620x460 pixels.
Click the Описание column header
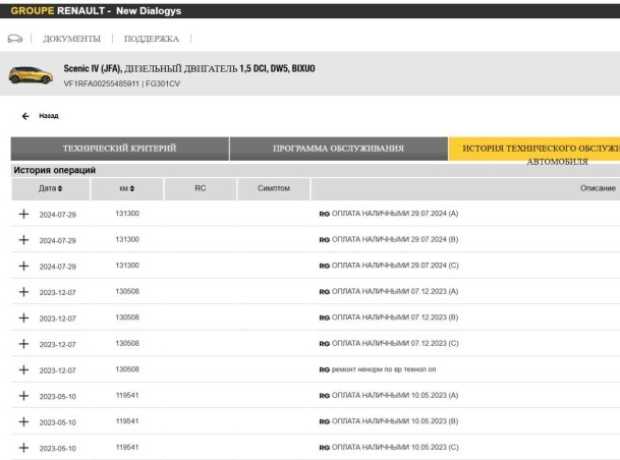pyautogui.click(x=598, y=188)
